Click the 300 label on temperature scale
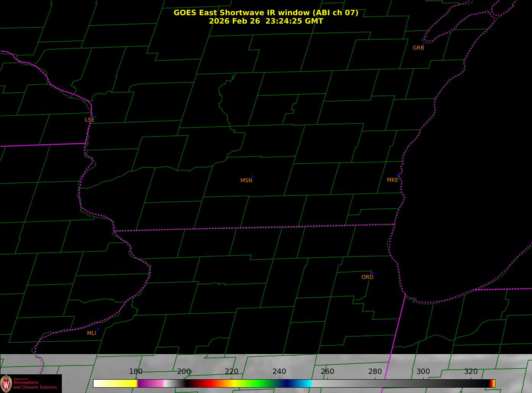532x393 pixels. (x=423, y=372)
